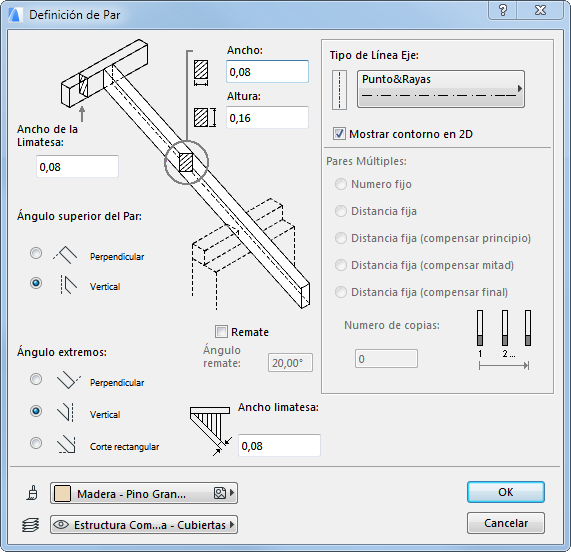Select Perpendicular for Ángulo extremos
Image resolution: width=571 pixels, height=552 pixels.
pyautogui.click(x=36, y=379)
